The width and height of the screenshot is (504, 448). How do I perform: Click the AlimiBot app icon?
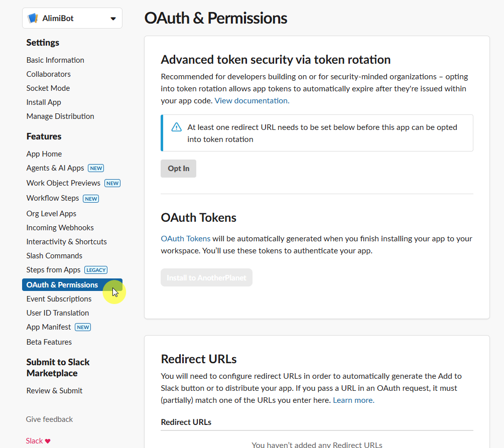click(33, 18)
